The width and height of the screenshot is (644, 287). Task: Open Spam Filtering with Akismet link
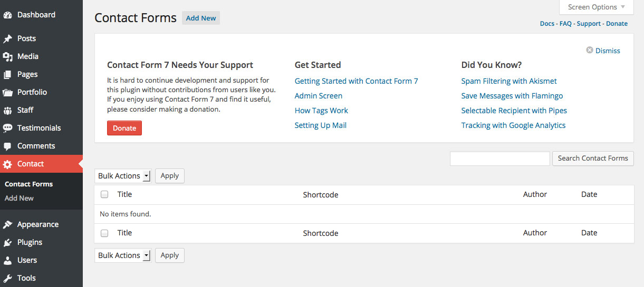click(509, 81)
